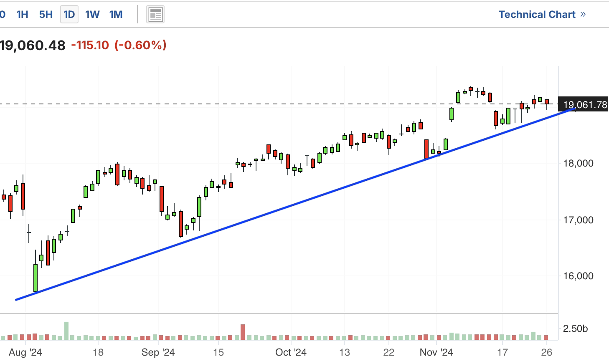Click the tallest green volume bar in August
This screenshot has width=609, height=364.
tap(66, 331)
